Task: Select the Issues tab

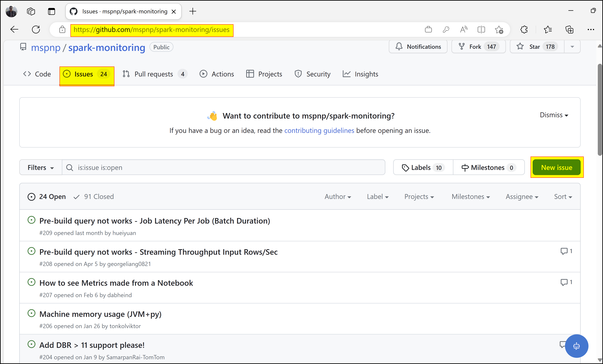Action: tap(87, 74)
